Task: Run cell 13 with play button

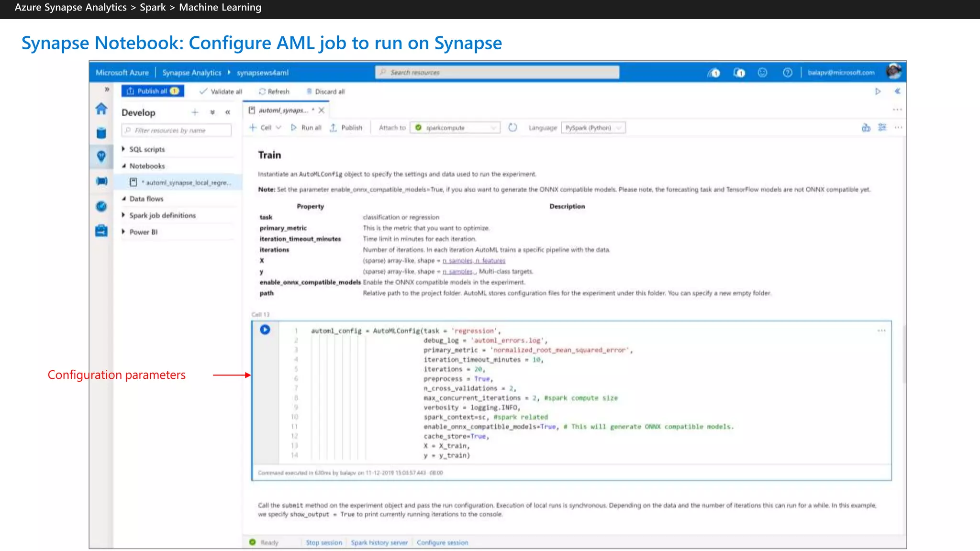Action: (x=265, y=330)
